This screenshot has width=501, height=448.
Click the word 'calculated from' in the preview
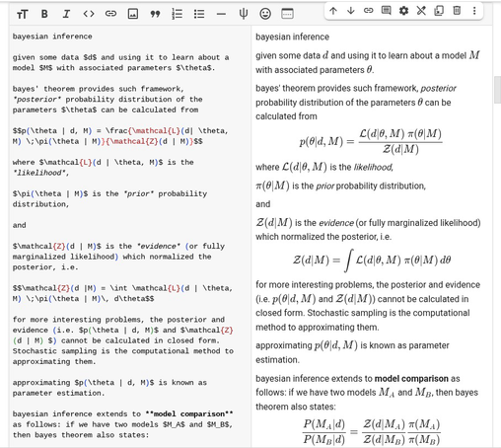[286, 116]
